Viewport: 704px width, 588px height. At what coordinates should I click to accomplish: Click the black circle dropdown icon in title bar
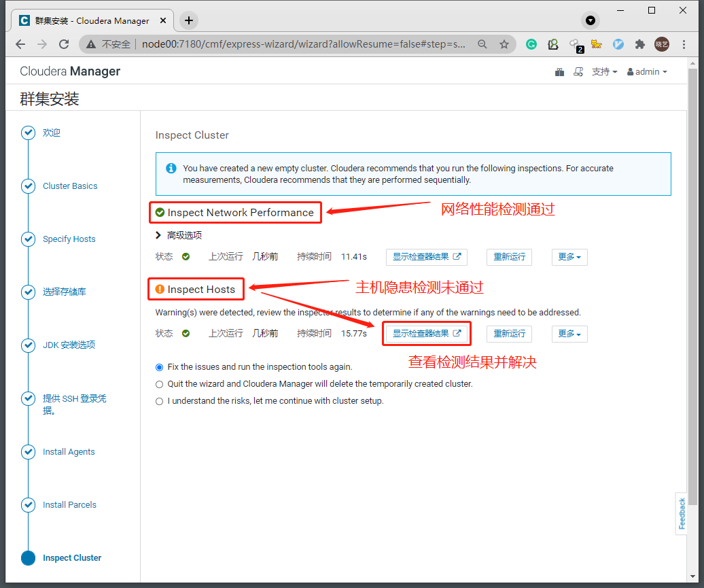(x=591, y=20)
